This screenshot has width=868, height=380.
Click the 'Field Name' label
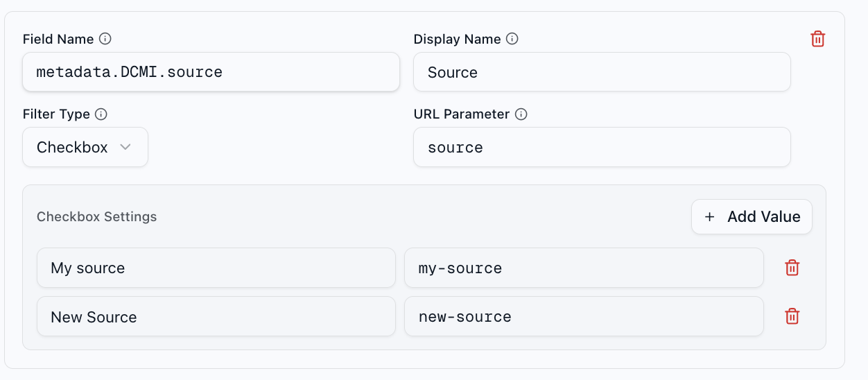pos(58,39)
